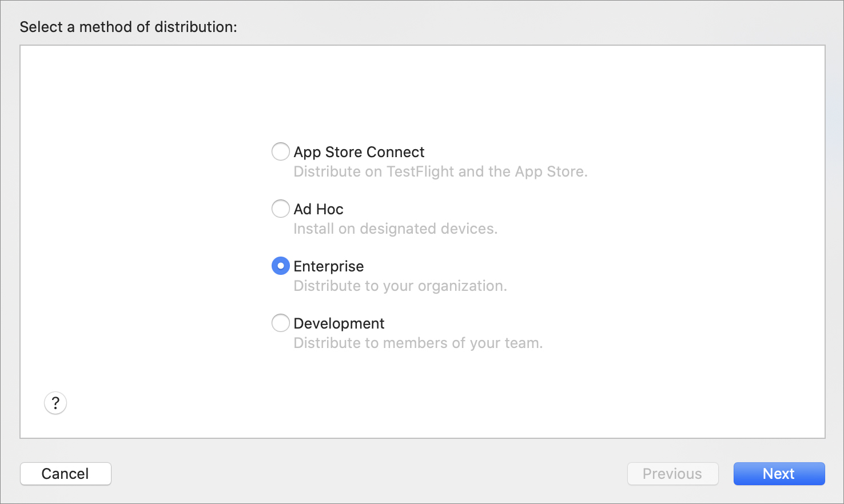Click the 'Distribute to your organization.' description
Screen dimensions: 844x504
[x=400, y=286]
